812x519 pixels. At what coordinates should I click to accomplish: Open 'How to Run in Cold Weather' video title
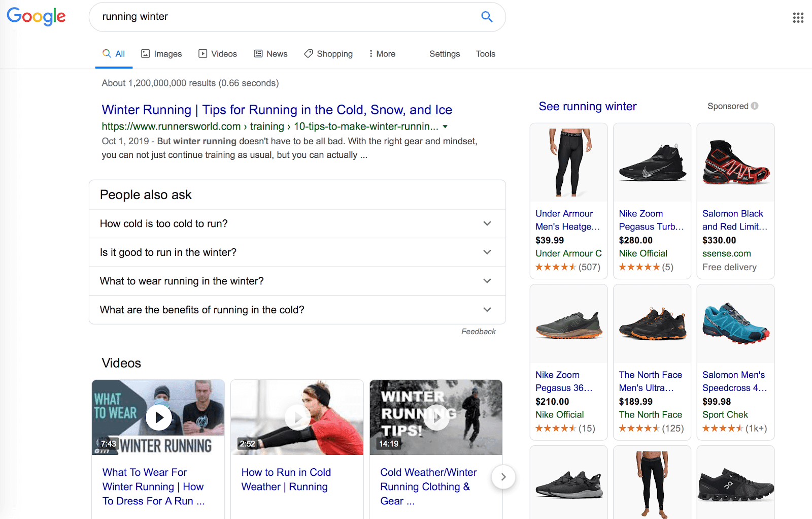[286, 479]
